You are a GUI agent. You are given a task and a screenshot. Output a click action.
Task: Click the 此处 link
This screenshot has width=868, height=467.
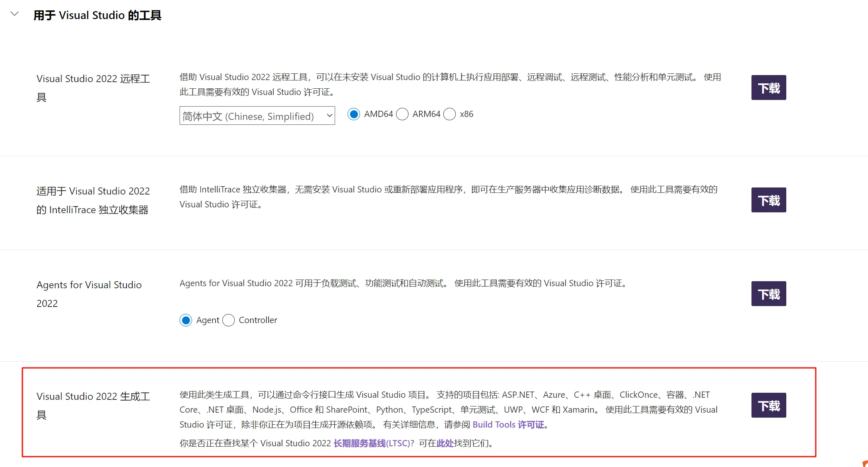point(445,443)
